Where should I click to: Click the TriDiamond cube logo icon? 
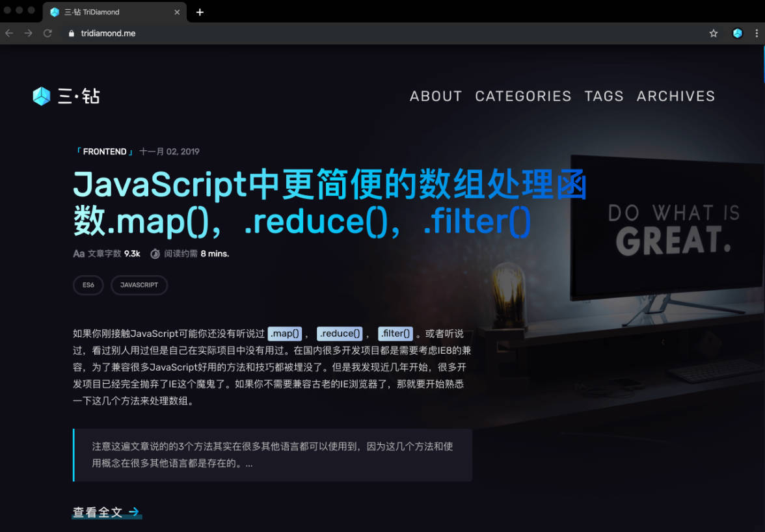click(x=42, y=96)
